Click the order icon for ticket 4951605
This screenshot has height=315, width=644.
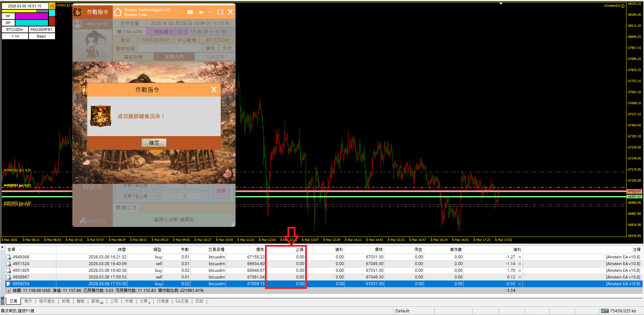click(9, 270)
